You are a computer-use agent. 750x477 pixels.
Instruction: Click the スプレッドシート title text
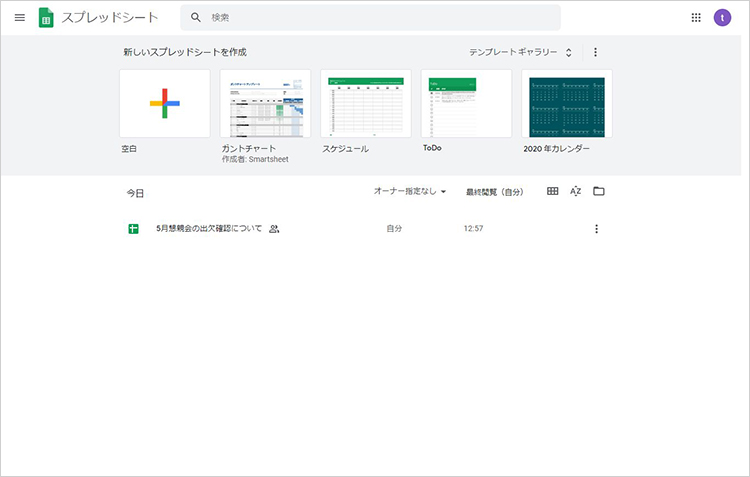(110, 18)
